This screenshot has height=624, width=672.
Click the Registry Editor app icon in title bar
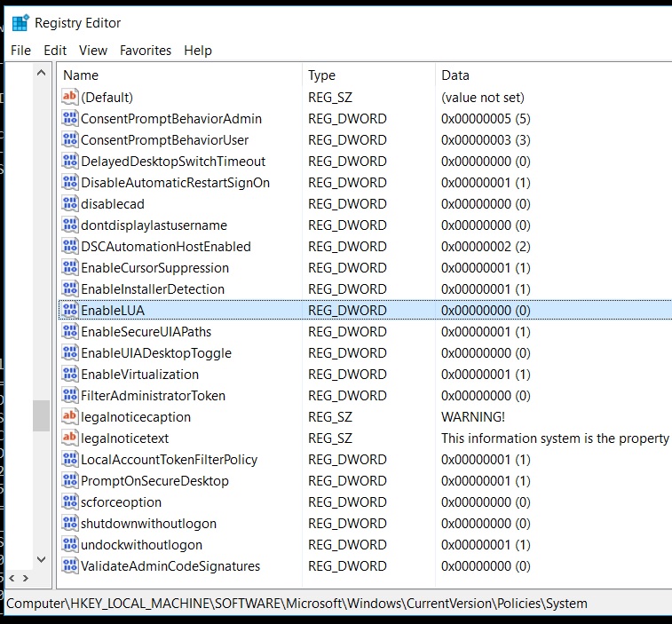[x=20, y=23]
